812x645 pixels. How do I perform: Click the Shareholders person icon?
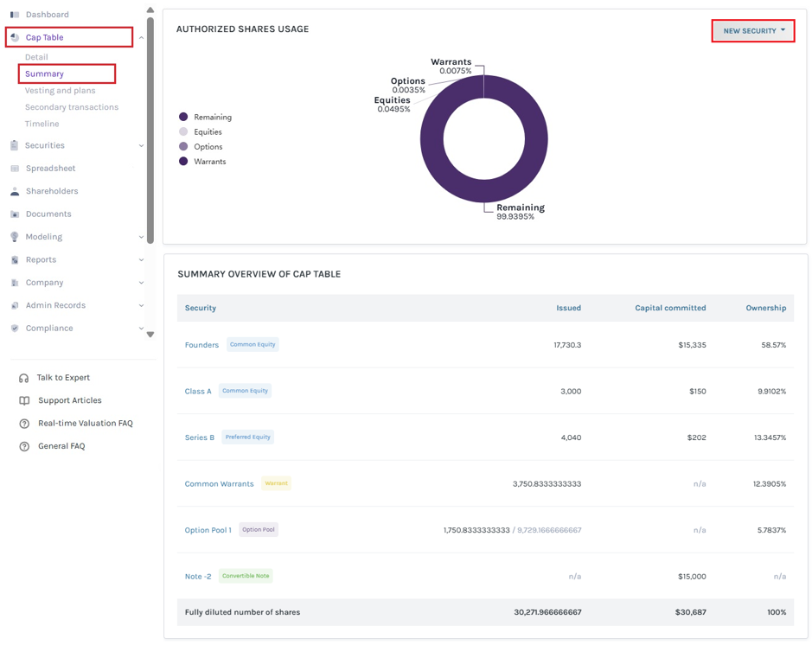(15, 191)
